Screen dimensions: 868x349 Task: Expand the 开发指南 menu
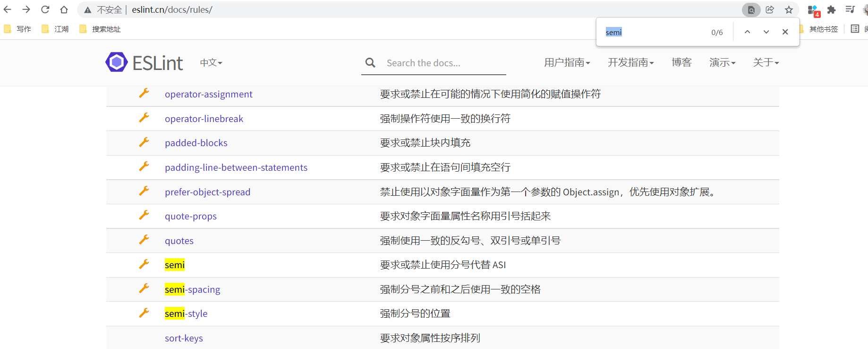click(x=631, y=62)
